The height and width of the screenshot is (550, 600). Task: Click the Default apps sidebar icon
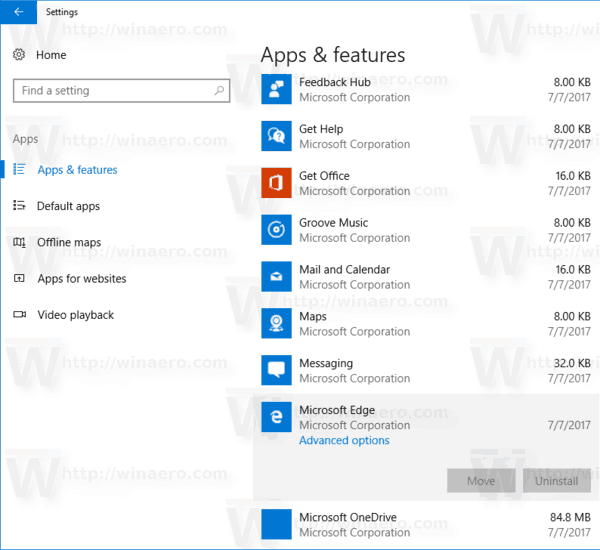(19, 206)
